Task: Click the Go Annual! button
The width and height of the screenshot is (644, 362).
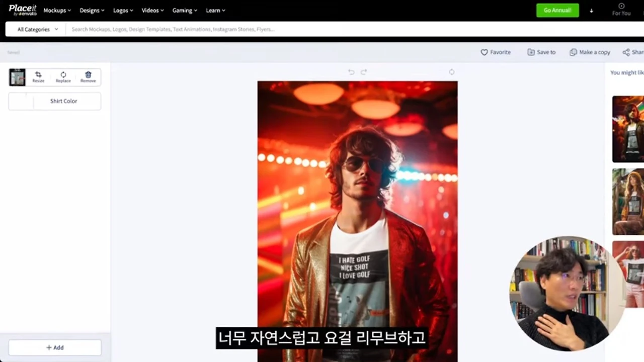Action: click(x=557, y=10)
